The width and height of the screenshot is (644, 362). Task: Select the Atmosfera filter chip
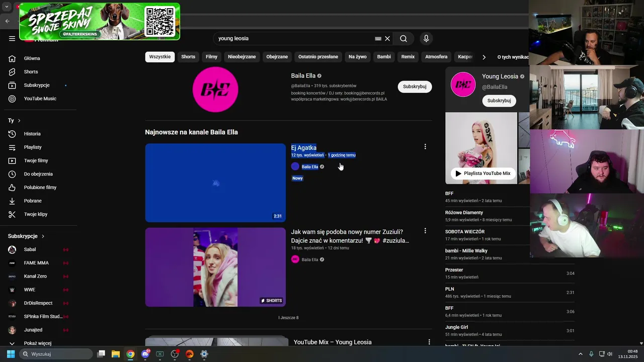[x=436, y=57]
